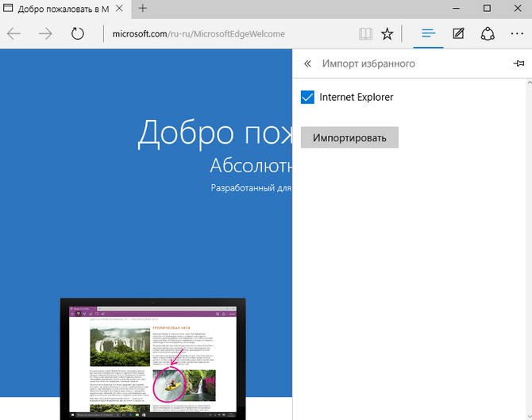532x420 pixels.
Task: Open Reading view from address bar
Action: point(364,34)
